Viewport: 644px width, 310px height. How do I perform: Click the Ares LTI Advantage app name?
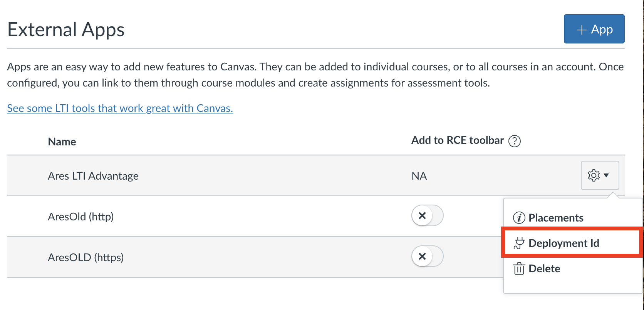(x=93, y=176)
